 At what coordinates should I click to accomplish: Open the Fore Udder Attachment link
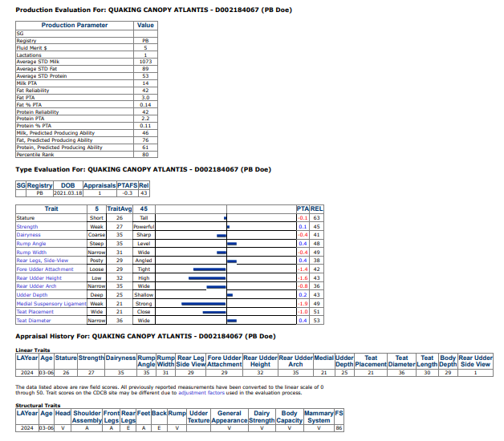pos(45,269)
